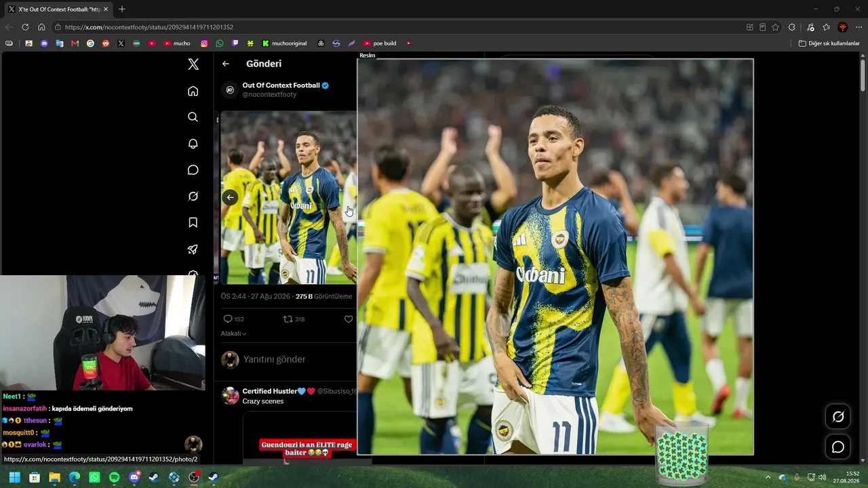Open X home logo in sidebar
The width and height of the screenshot is (868, 488).
tap(193, 64)
